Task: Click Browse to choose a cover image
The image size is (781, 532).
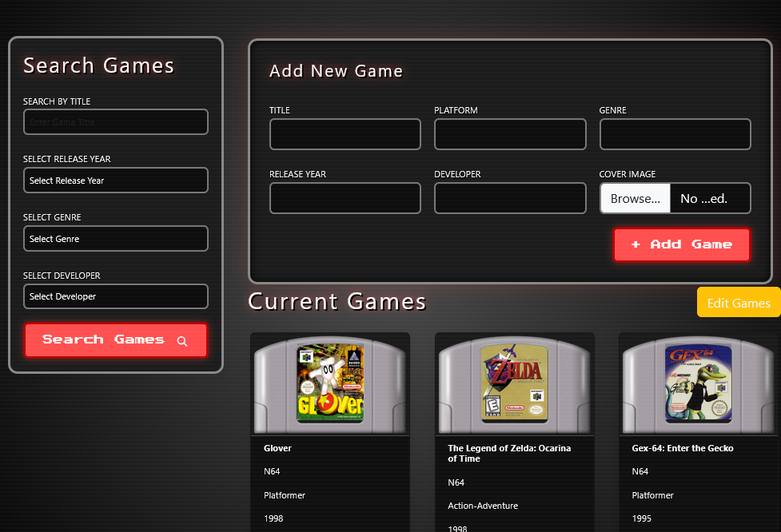Action: 635,199
